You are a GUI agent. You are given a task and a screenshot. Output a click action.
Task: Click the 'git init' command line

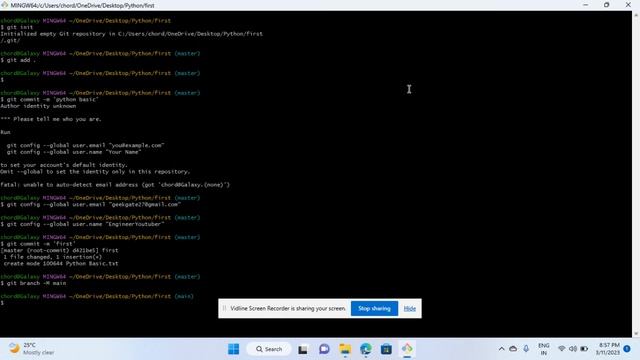pos(17,27)
